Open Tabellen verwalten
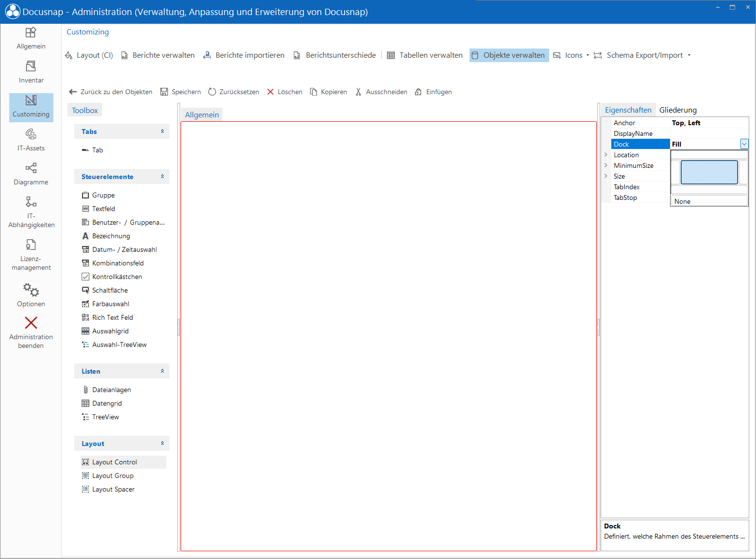The width and height of the screenshot is (756, 559). tap(425, 55)
